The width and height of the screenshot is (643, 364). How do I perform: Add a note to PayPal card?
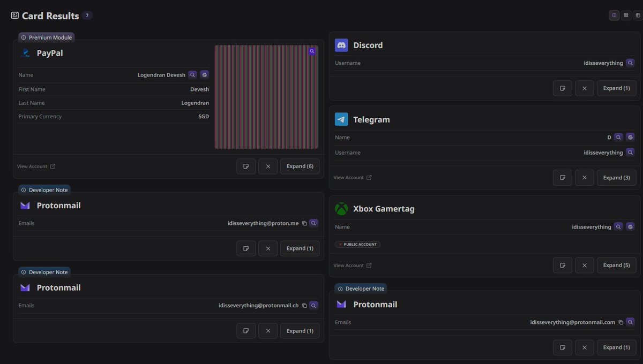point(246,166)
